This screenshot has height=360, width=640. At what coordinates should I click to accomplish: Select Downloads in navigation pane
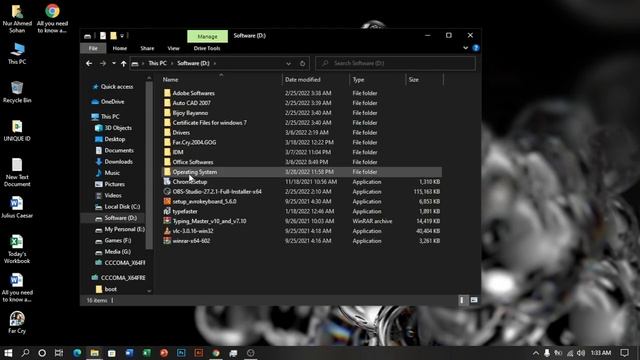[x=118, y=162]
